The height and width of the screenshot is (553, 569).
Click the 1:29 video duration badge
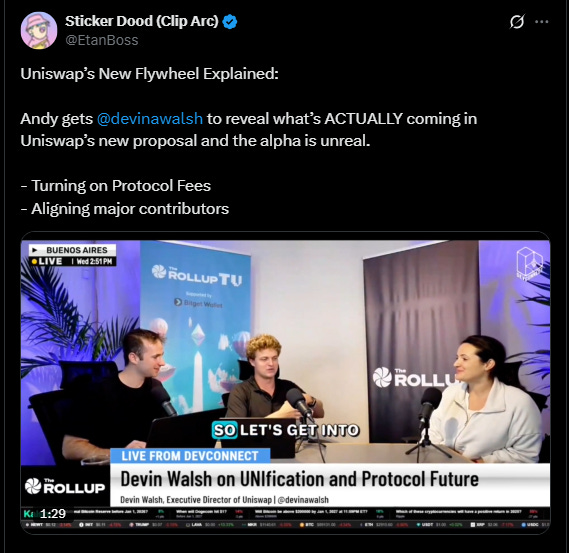[53, 513]
